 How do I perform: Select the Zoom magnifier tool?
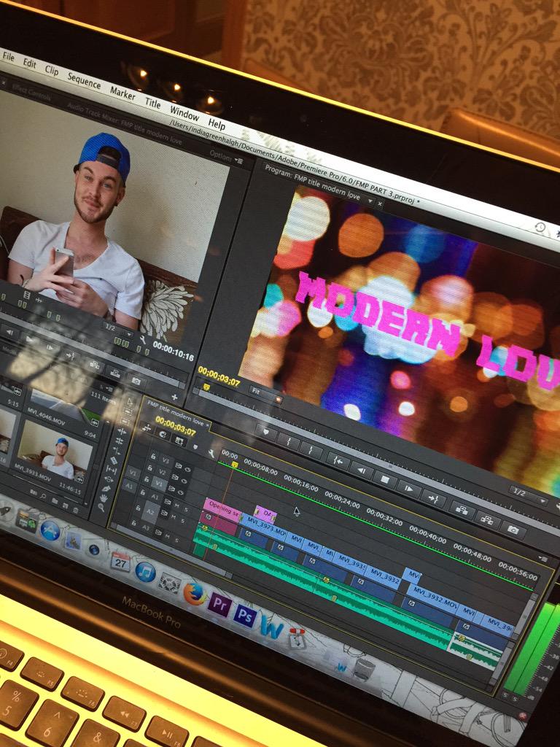(x=101, y=508)
